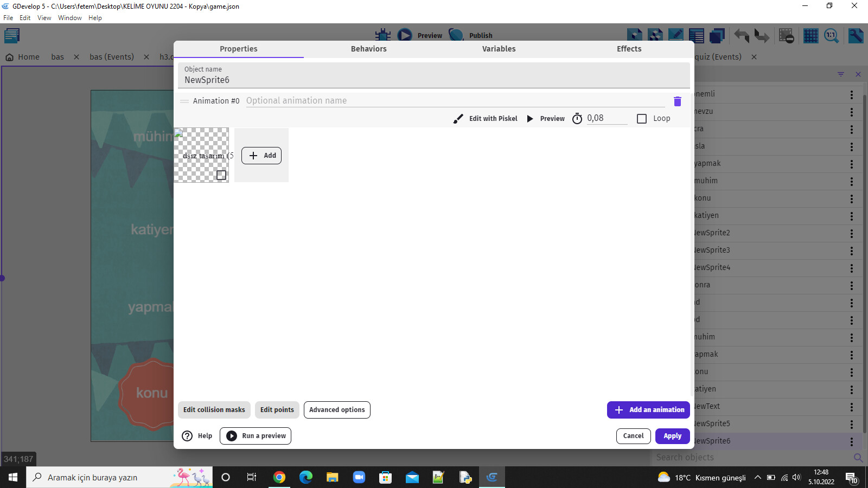Click the Undo arrow in the toolbar
The width and height of the screenshot is (868, 488).
click(x=742, y=36)
